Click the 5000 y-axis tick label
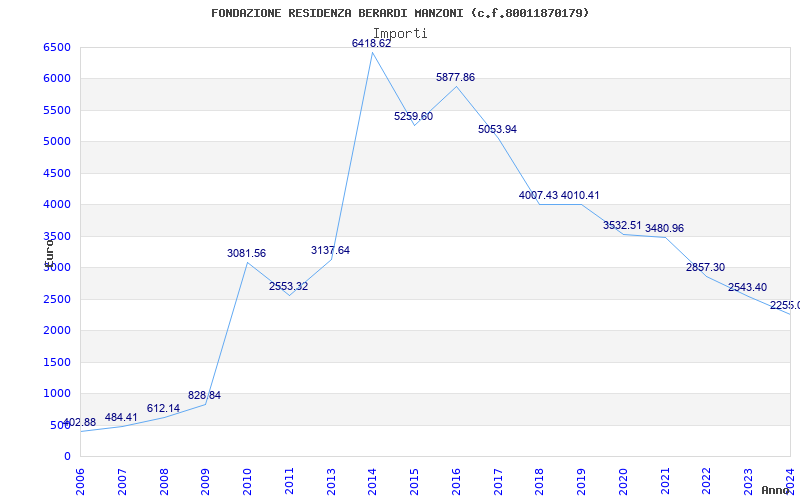800x500 pixels. pyautogui.click(x=57, y=141)
